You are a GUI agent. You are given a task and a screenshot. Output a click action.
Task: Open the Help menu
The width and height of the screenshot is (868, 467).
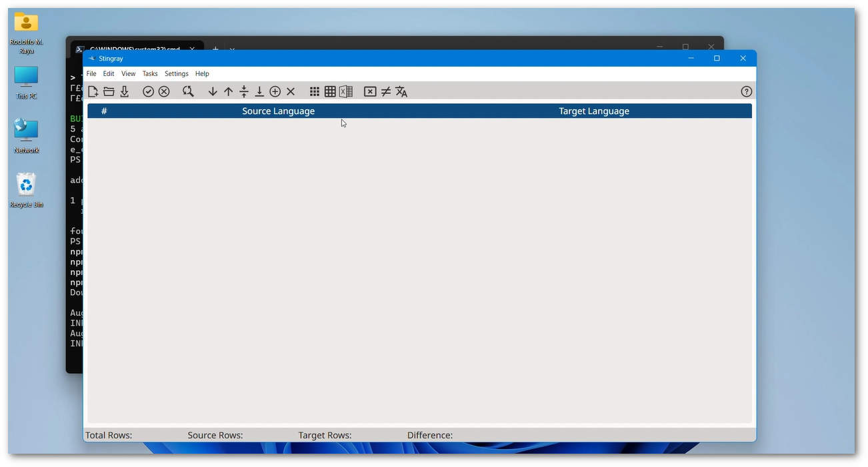click(202, 74)
